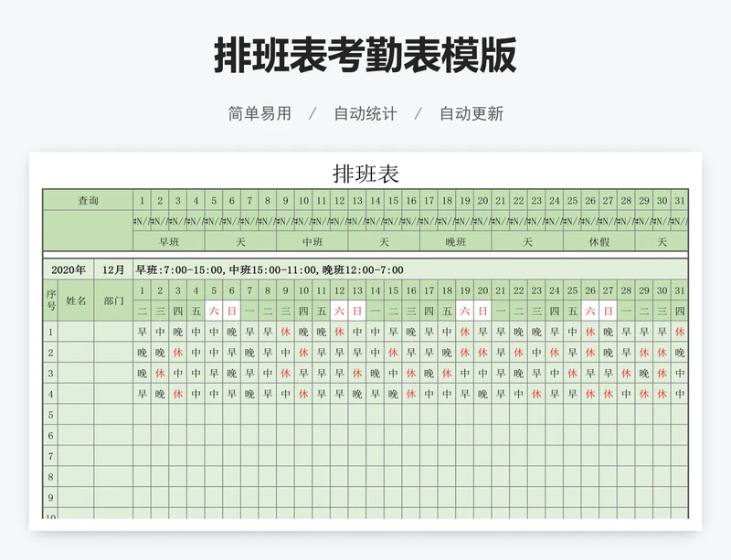Select the red 六 weekday under day 12
The image size is (731, 560).
pos(339,311)
